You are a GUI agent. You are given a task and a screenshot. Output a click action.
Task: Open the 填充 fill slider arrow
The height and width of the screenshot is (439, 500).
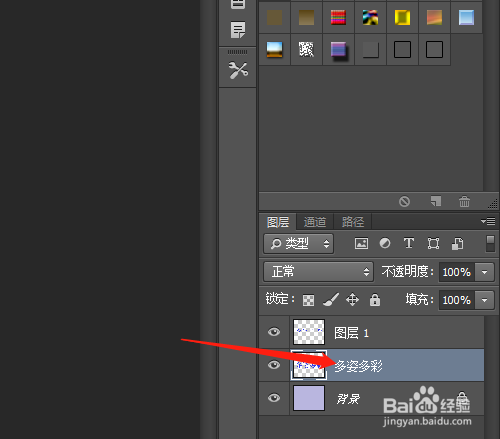(484, 300)
